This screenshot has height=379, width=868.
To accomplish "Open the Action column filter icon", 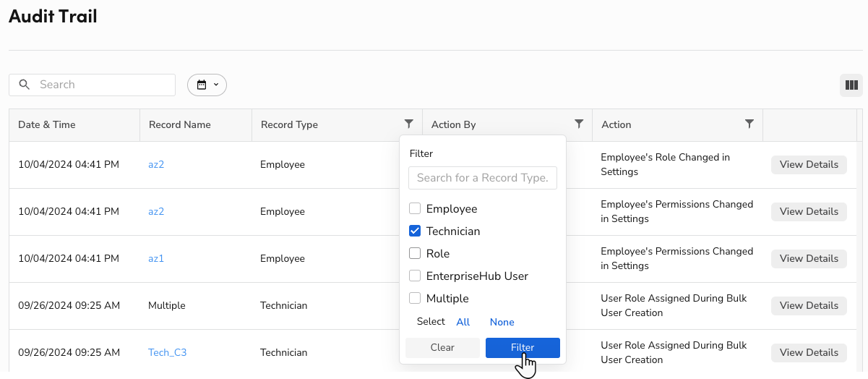I will (x=749, y=124).
